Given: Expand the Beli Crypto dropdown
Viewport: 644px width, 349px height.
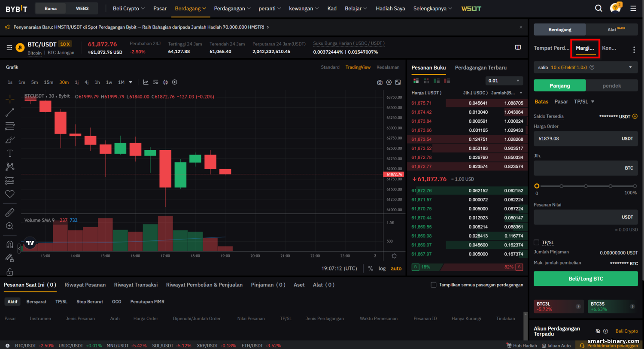Looking at the screenshot, I should (128, 8).
